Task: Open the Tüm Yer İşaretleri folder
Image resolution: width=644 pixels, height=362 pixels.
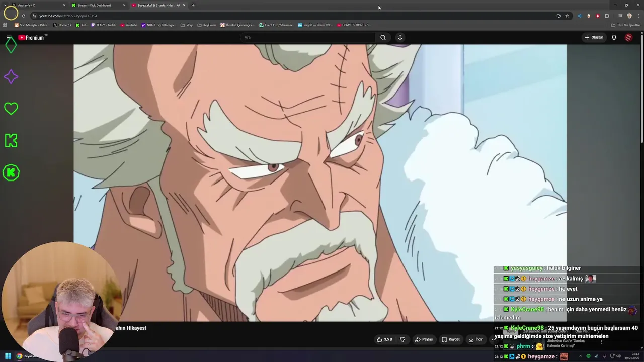Action: 625,25
